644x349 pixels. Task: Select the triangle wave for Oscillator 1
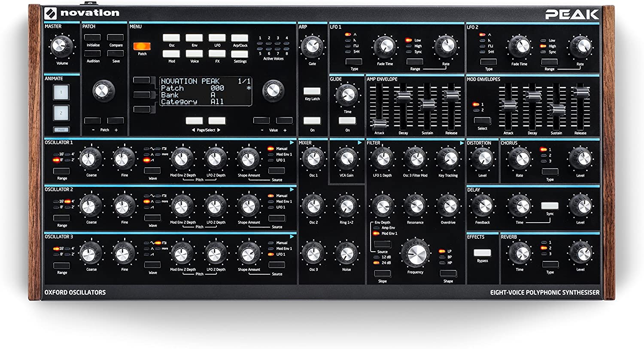[146, 154]
